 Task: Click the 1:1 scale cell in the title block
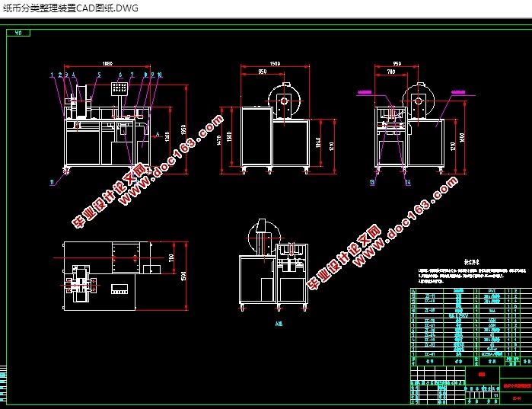pos(495,395)
